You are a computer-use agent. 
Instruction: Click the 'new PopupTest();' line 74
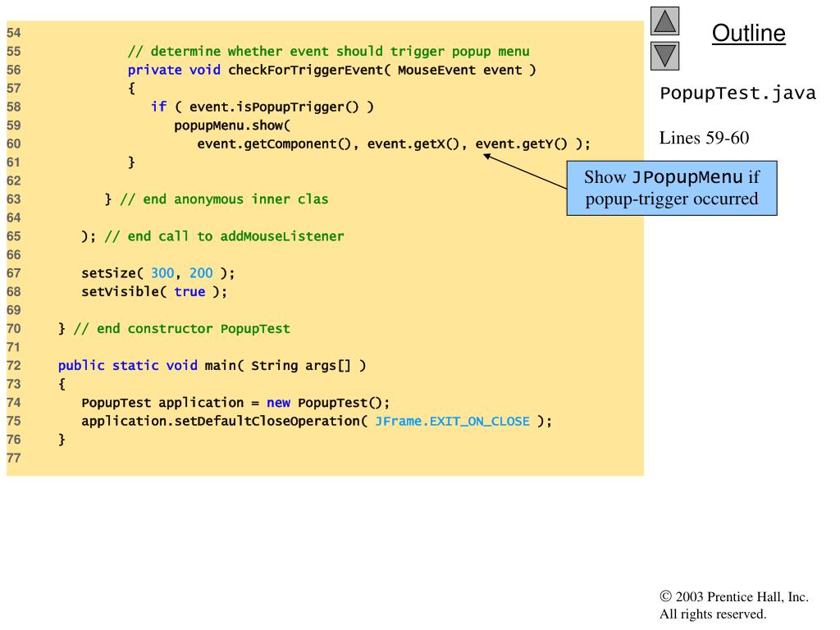235,403
